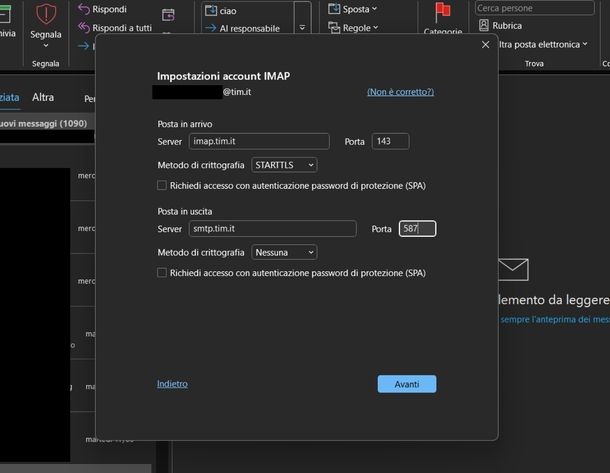This screenshot has height=473, width=610.
Task: Open Filtra posta elettronica dropdown
Action: point(543,45)
